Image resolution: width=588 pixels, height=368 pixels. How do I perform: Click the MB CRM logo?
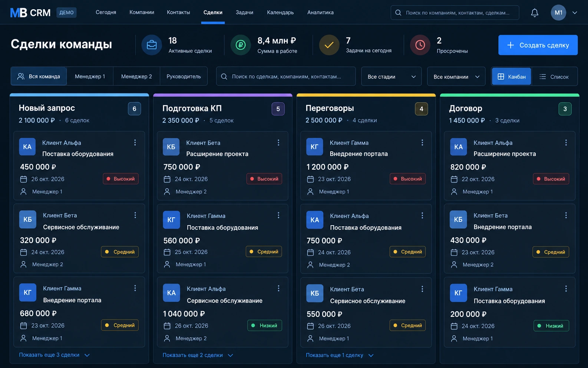[x=30, y=13]
